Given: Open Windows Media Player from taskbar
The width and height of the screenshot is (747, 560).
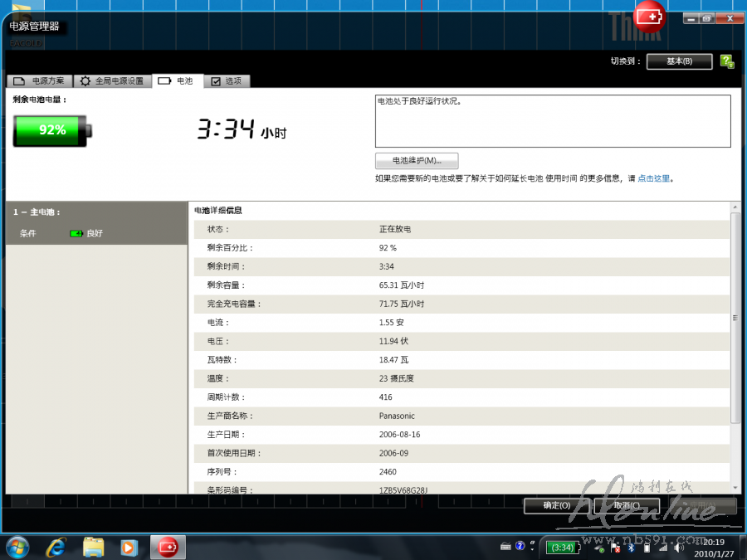Looking at the screenshot, I should (x=129, y=547).
